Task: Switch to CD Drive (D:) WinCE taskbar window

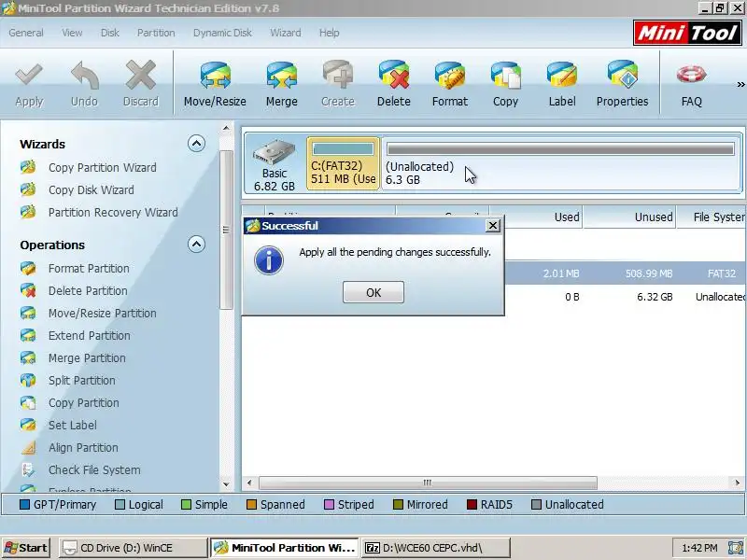Action: (x=134, y=548)
